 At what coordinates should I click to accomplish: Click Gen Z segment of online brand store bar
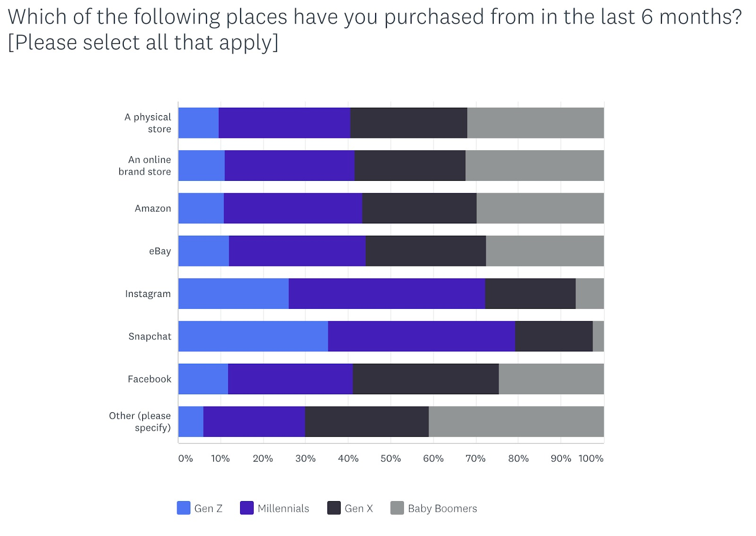coord(202,165)
